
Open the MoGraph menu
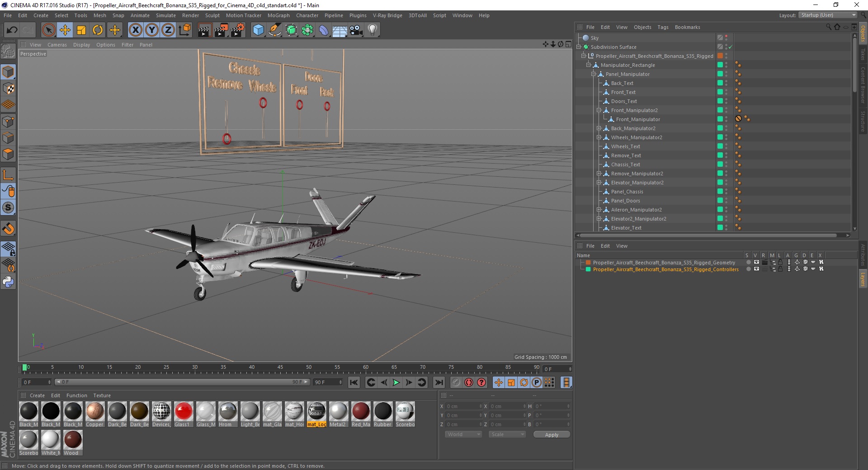tap(278, 15)
